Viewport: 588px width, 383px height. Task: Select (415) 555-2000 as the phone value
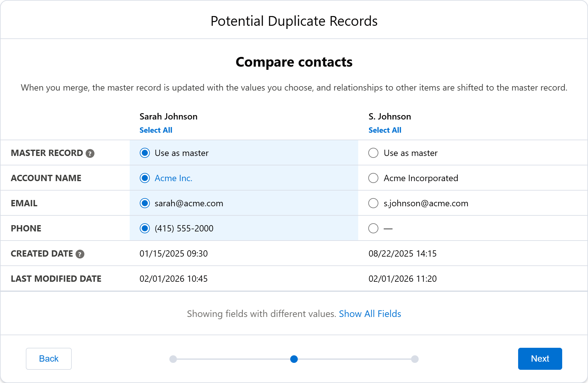coord(144,229)
